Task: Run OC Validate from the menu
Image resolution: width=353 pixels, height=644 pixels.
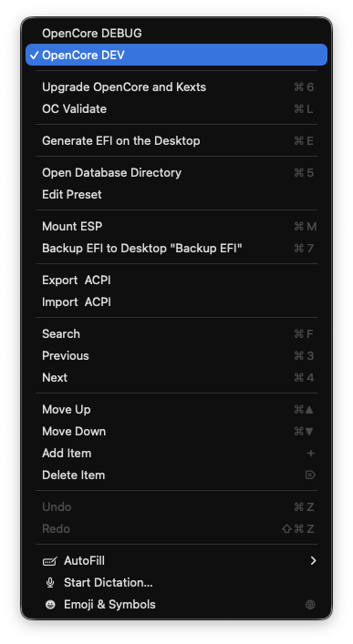Action: tap(177, 108)
